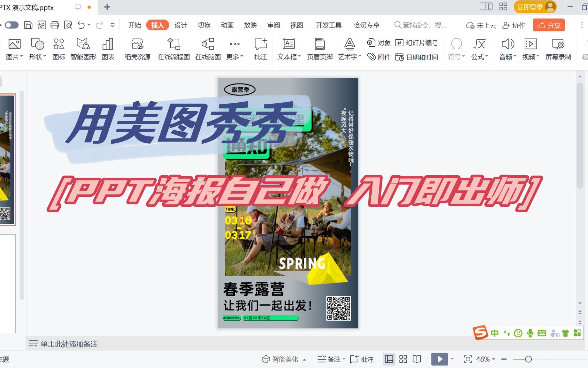Viewport: 588px width, 368px height.
Task: Select the second blank slide thumbnail
Action: 7,283
